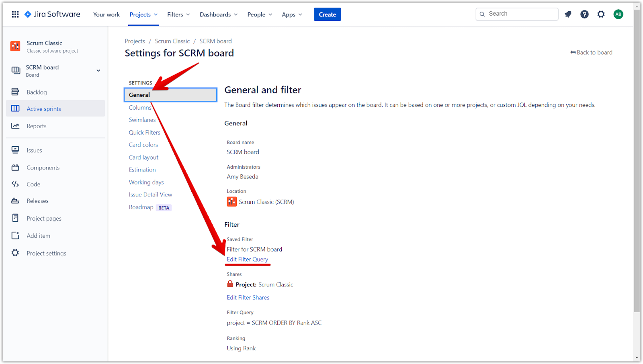
Task: Select Columns in board settings
Action: pyautogui.click(x=140, y=108)
